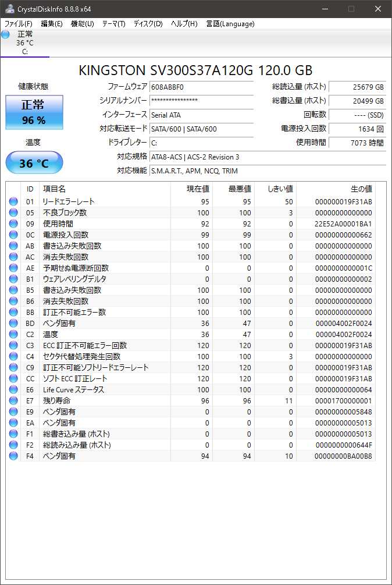Viewport: 392px width, 585px height.
Task: Click status orb for C4 セクタ代替処理発生回数
Action: (13, 357)
